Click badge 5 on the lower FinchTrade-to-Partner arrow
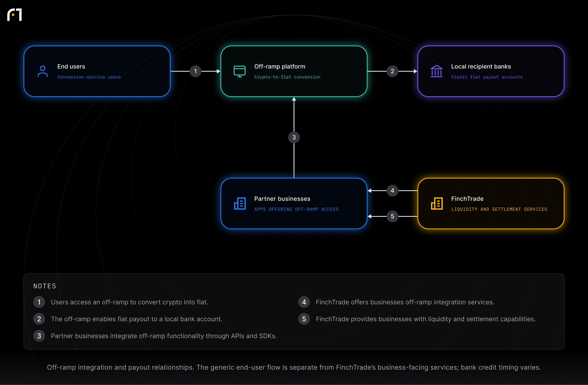 392,216
